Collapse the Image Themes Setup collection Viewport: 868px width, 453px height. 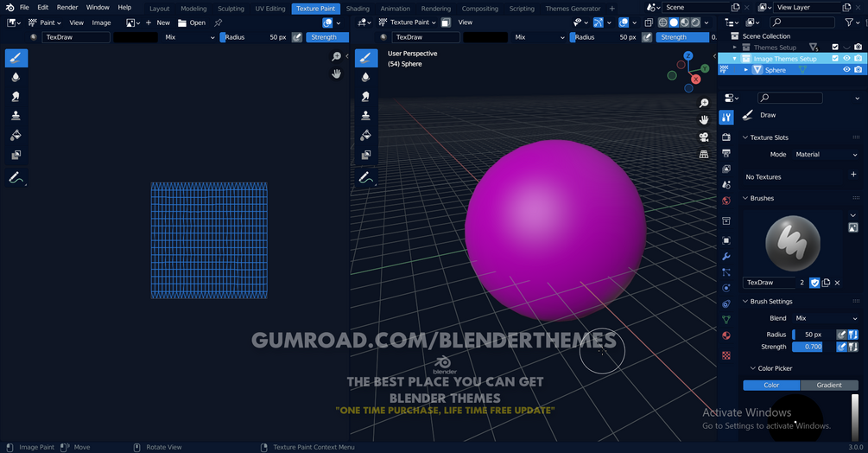pyautogui.click(x=735, y=59)
